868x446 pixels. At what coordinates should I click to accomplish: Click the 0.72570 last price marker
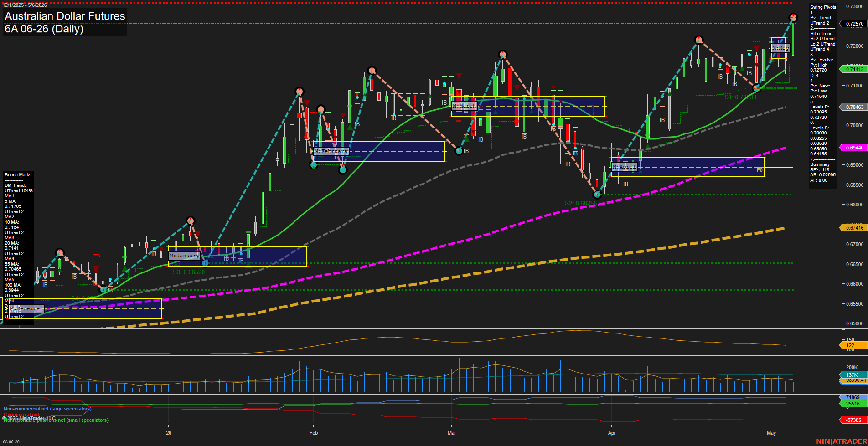click(855, 24)
